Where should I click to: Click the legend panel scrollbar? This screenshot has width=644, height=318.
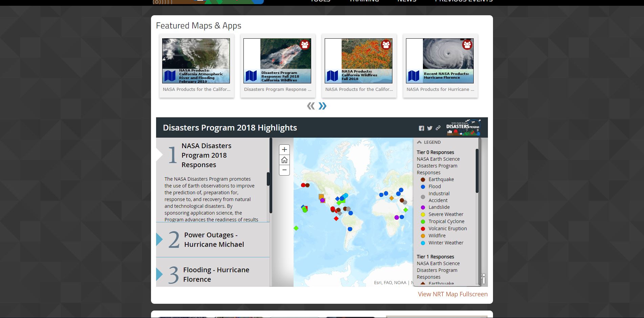(x=477, y=171)
